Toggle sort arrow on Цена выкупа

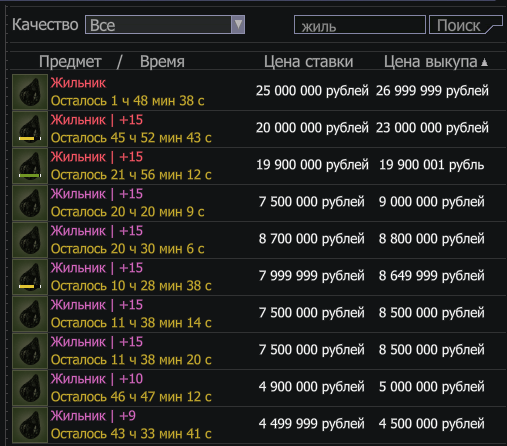pos(485,62)
